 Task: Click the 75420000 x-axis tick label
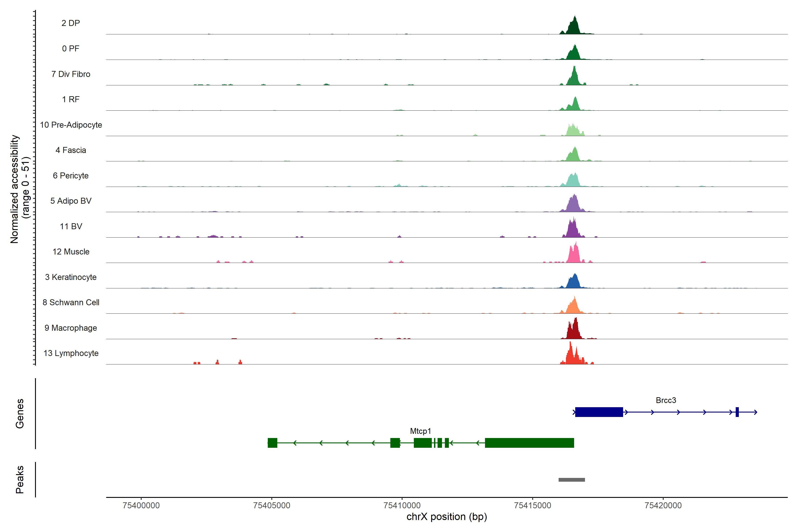[663, 505]
